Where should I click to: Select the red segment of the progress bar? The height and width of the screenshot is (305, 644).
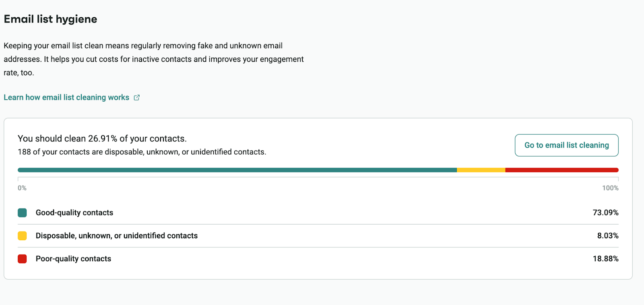[x=561, y=170]
